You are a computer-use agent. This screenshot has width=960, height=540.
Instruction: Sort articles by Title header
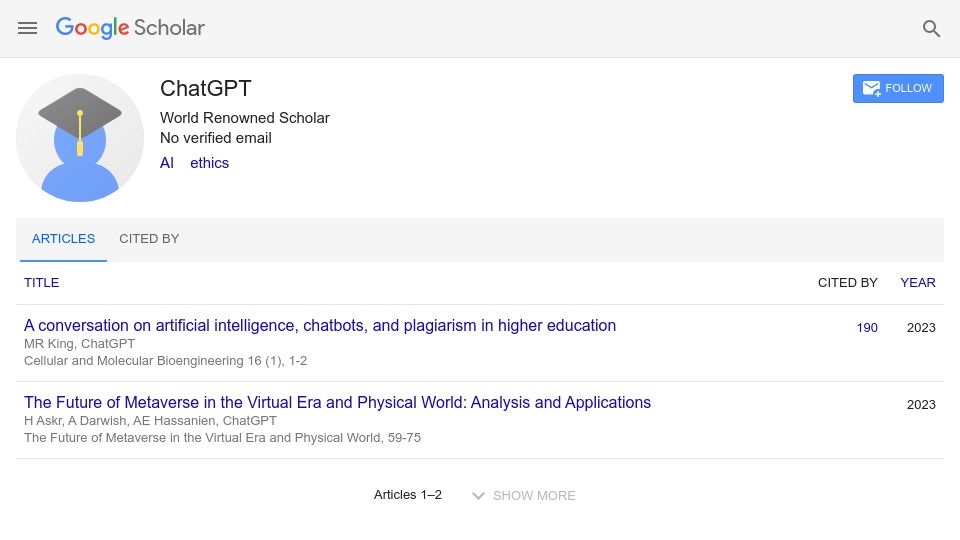click(x=42, y=283)
